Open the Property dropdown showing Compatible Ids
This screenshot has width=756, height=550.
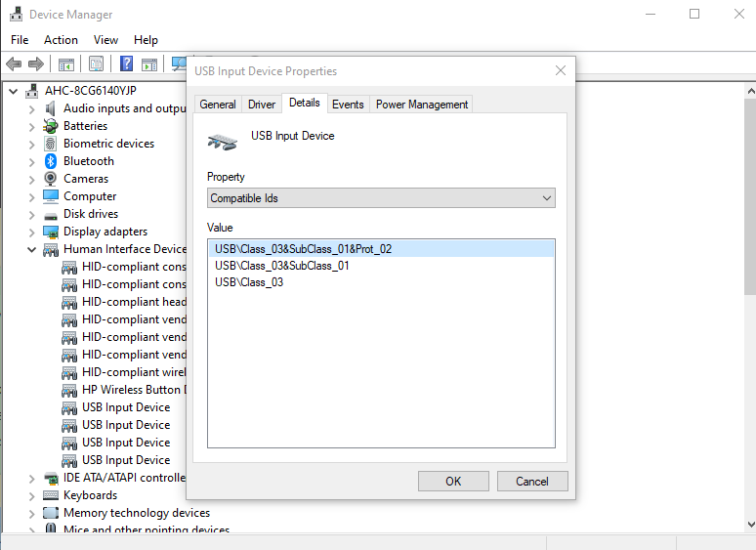(381, 198)
